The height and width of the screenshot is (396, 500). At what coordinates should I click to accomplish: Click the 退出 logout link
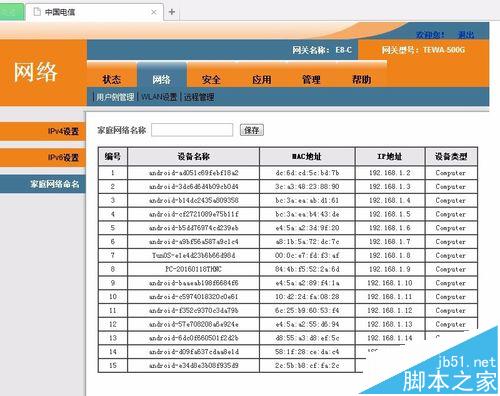(466, 35)
